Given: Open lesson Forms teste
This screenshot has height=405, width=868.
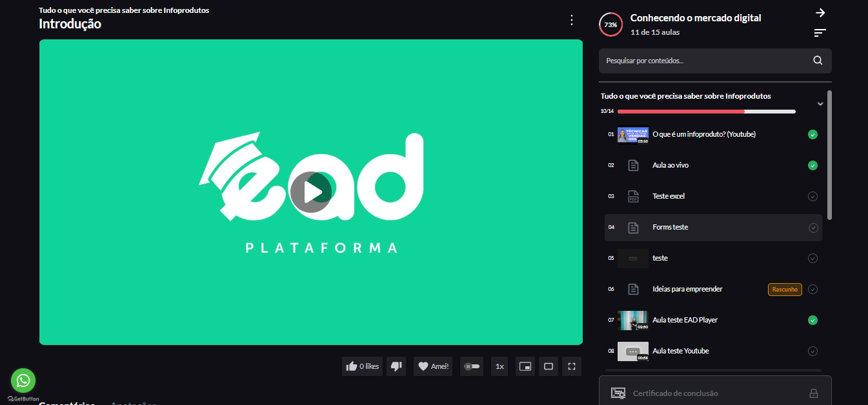Looking at the screenshot, I should point(671,227).
